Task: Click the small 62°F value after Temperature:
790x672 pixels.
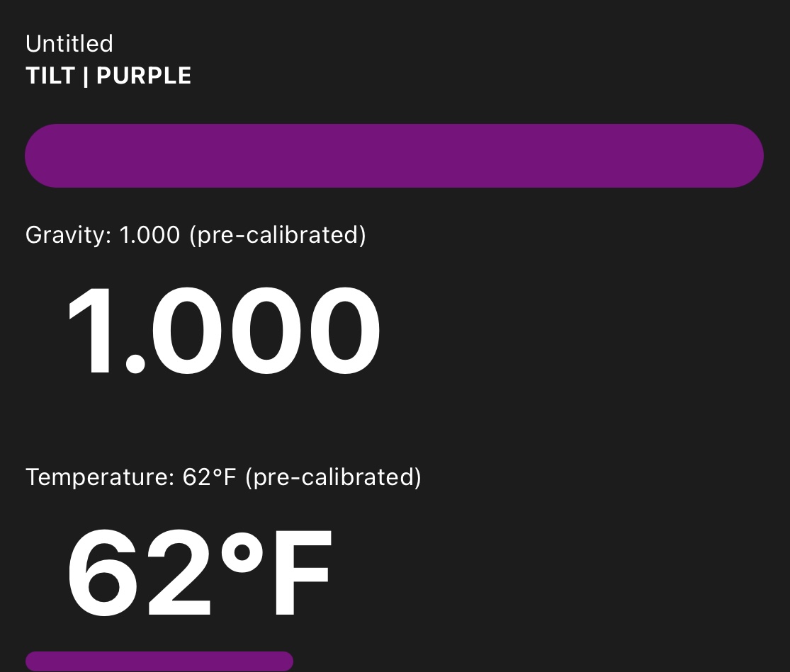Action: [209, 477]
